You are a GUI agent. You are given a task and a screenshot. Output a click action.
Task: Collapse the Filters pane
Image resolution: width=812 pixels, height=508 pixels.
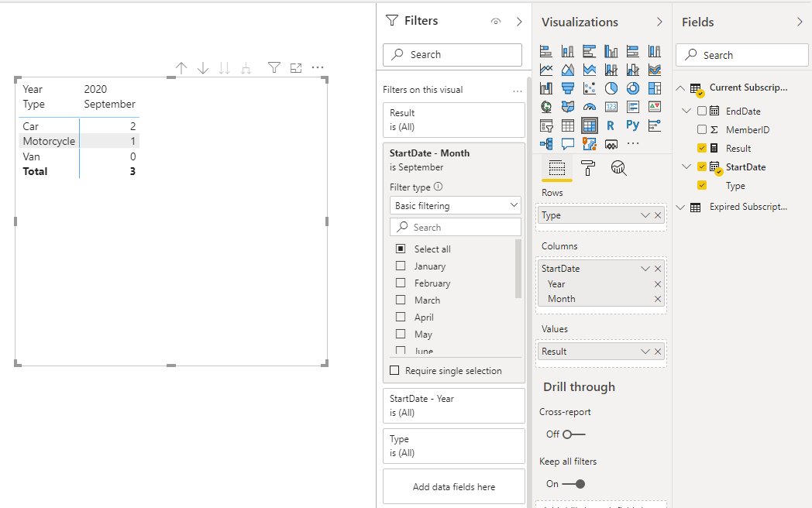point(519,21)
